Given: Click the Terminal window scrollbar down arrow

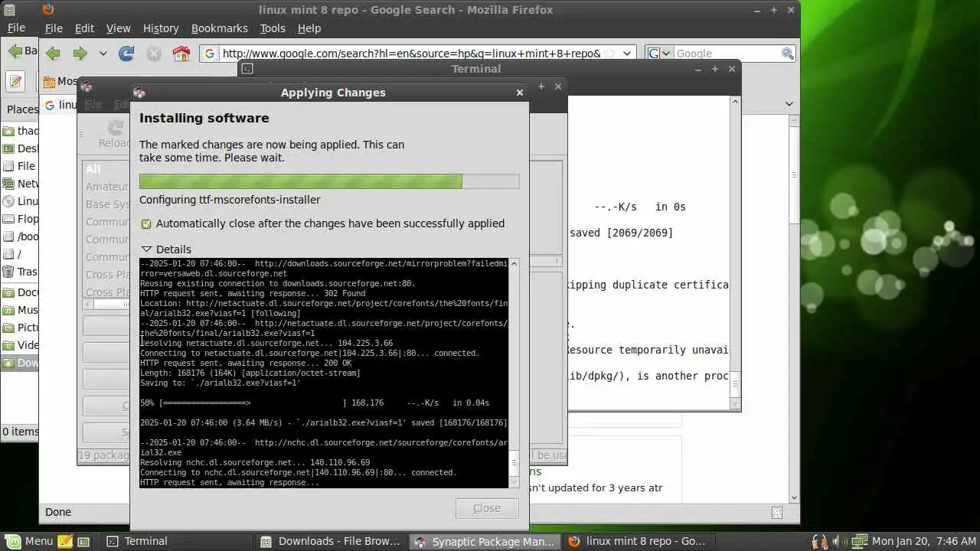Looking at the screenshot, I should pyautogui.click(x=735, y=403).
